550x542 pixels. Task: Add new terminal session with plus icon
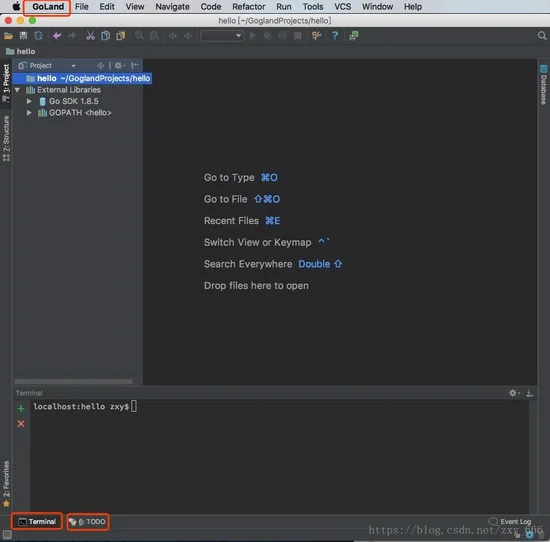click(21, 408)
